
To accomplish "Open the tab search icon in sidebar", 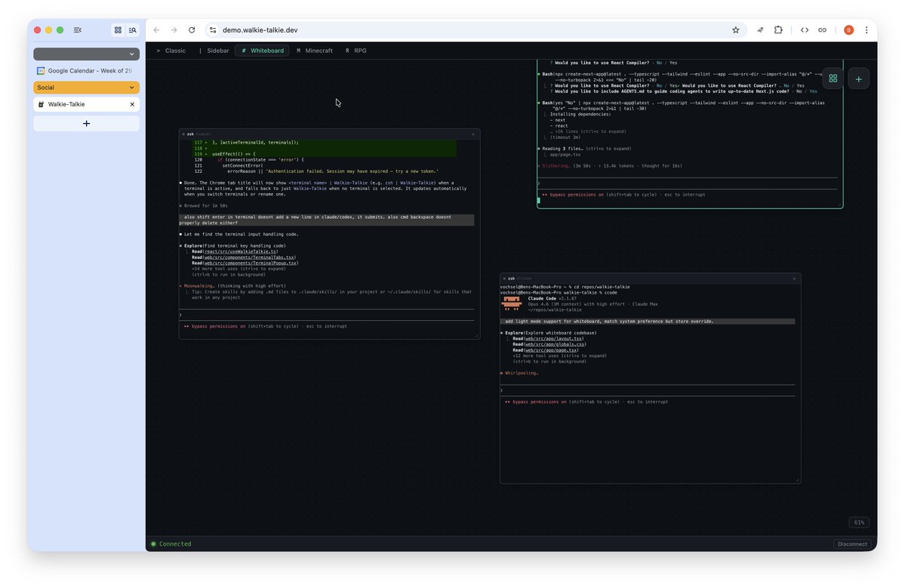I will (133, 30).
